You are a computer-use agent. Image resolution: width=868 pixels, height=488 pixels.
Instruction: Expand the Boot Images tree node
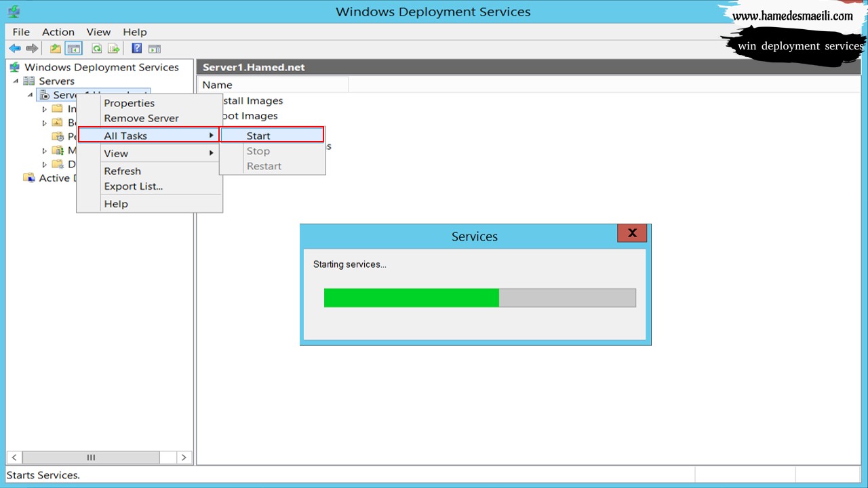45,123
